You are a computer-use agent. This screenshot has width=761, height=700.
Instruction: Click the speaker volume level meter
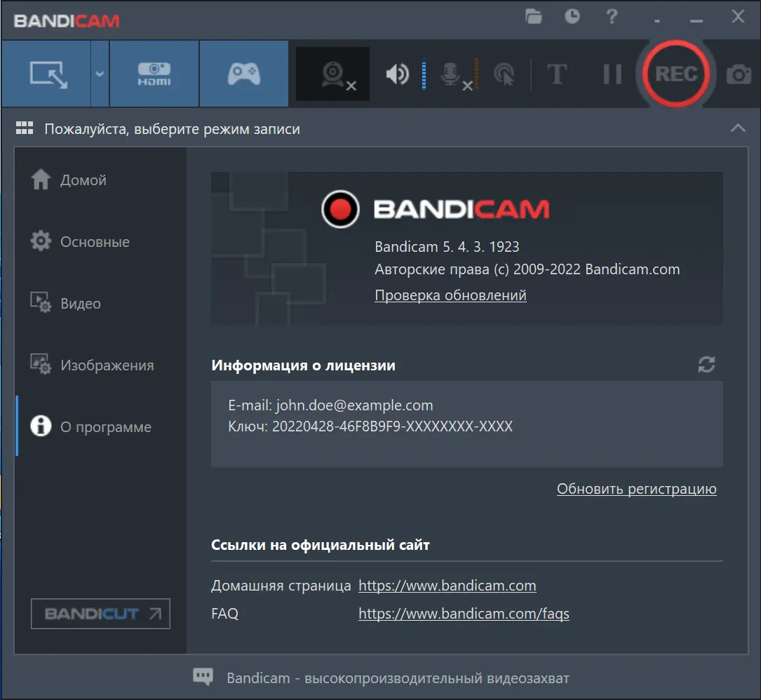[x=424, y=74]
